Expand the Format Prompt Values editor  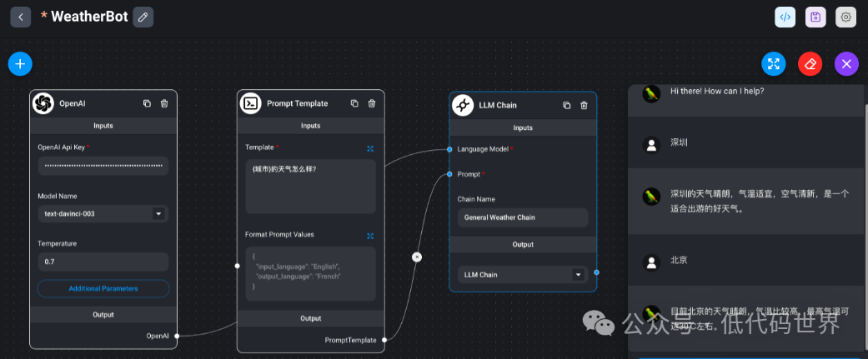coord(370,236)
